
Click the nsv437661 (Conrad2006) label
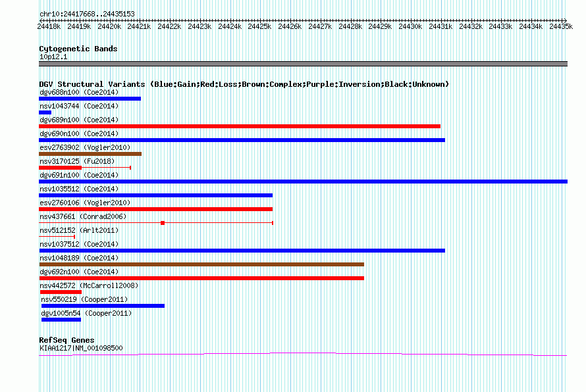[83, 216]
